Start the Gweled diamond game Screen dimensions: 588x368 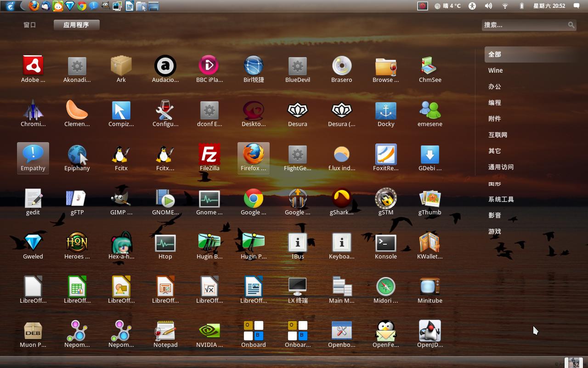[x=33, y=242]
